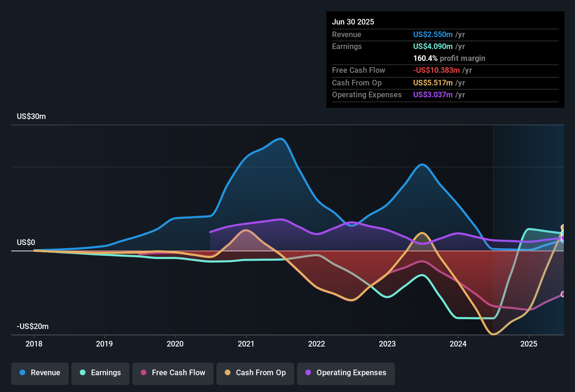The height and width of the screenshot is (392, 575).
Task: Click the orange endpoint marker at chart's right edge
Action: [x=563, y=227]
